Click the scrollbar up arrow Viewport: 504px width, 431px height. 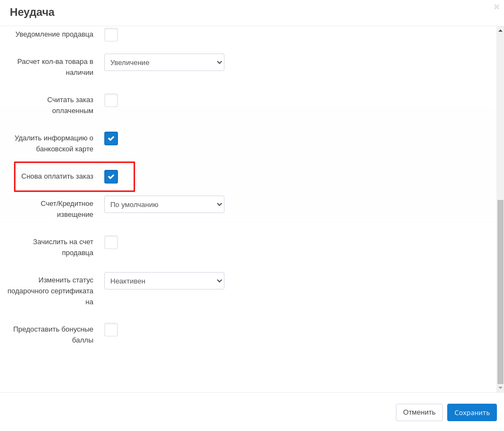tap(500, 31)
